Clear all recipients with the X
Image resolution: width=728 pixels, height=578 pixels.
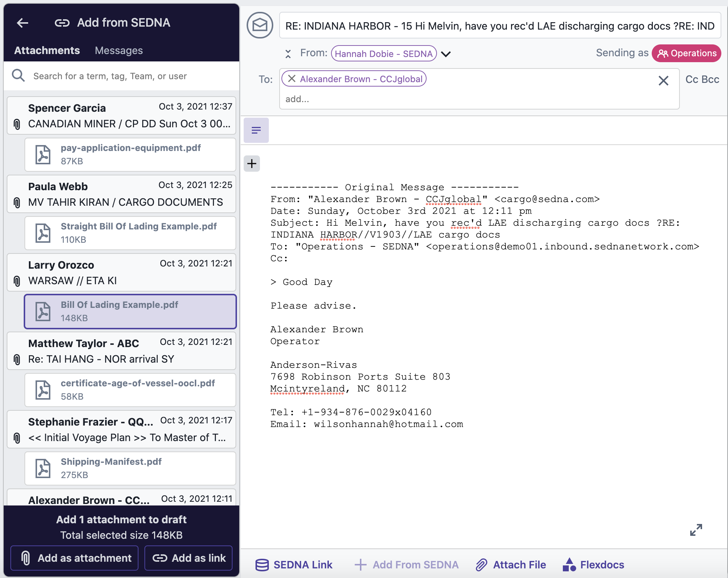point(664,80)
